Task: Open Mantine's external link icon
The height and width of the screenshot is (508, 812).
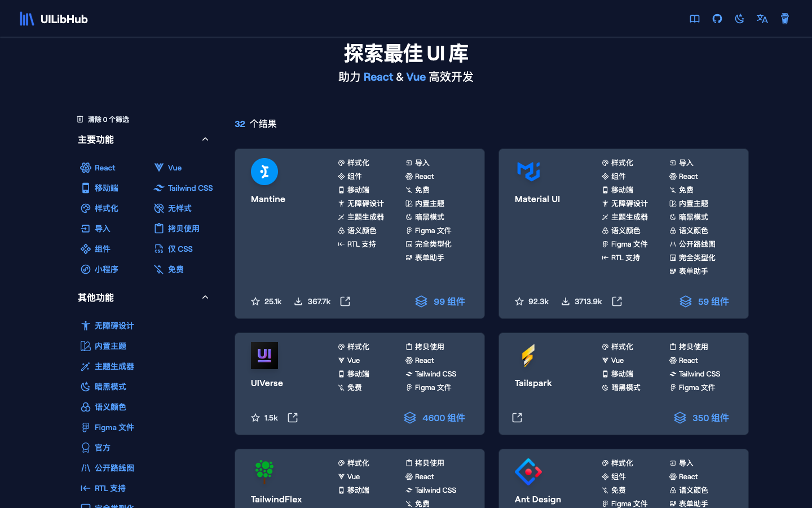Action: tap(345, 301)
